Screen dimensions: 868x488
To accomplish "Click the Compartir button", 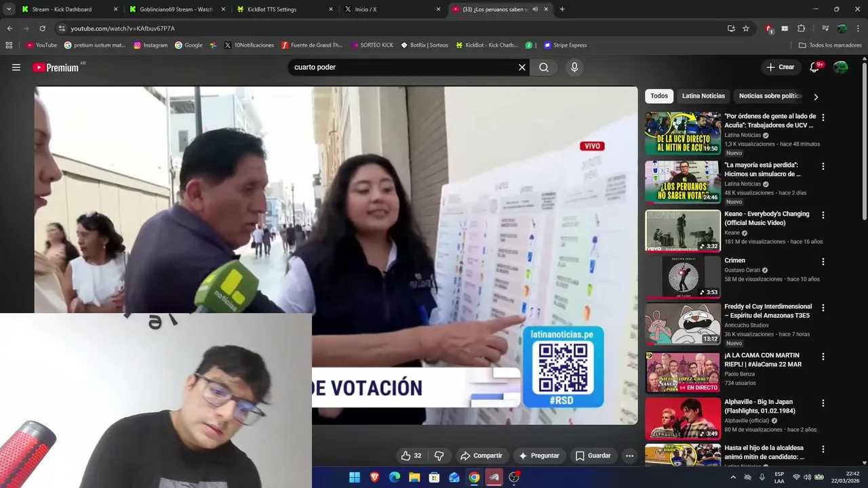I will 481,455.
